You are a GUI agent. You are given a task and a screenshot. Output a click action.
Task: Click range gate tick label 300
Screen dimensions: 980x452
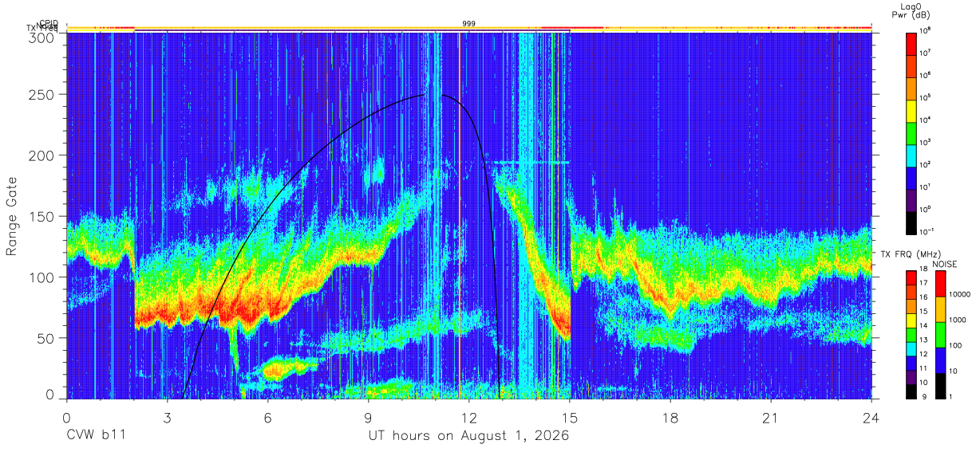coord(43,37)
